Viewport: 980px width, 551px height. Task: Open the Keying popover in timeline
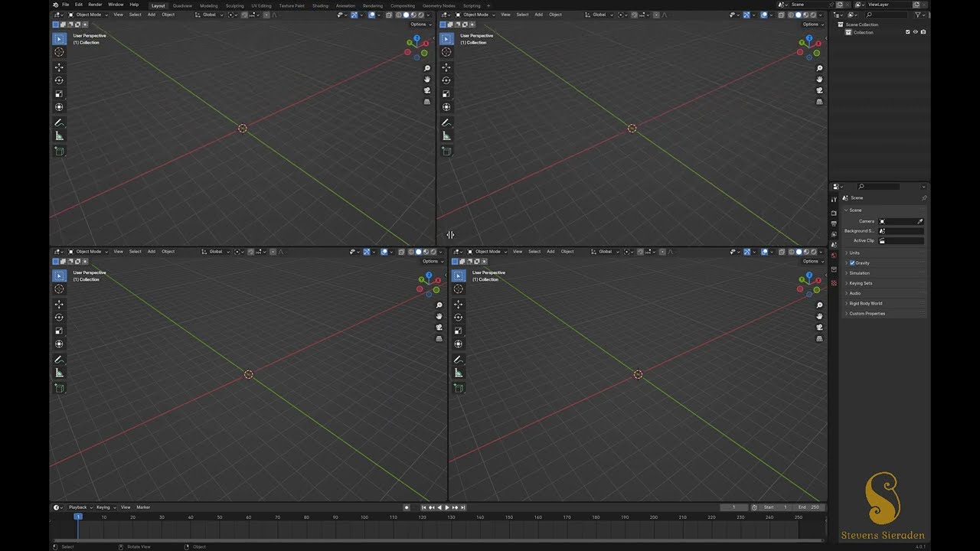tap(104, 507)
